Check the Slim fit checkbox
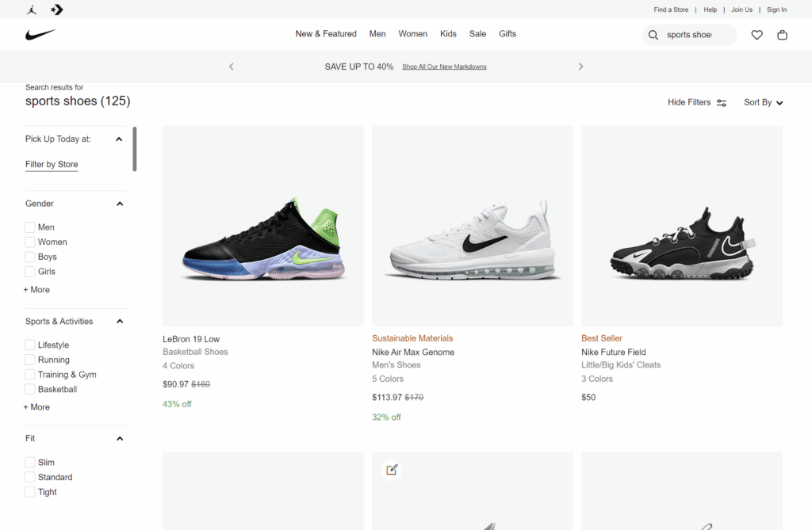812x530 pixels. tap(29, 462)
